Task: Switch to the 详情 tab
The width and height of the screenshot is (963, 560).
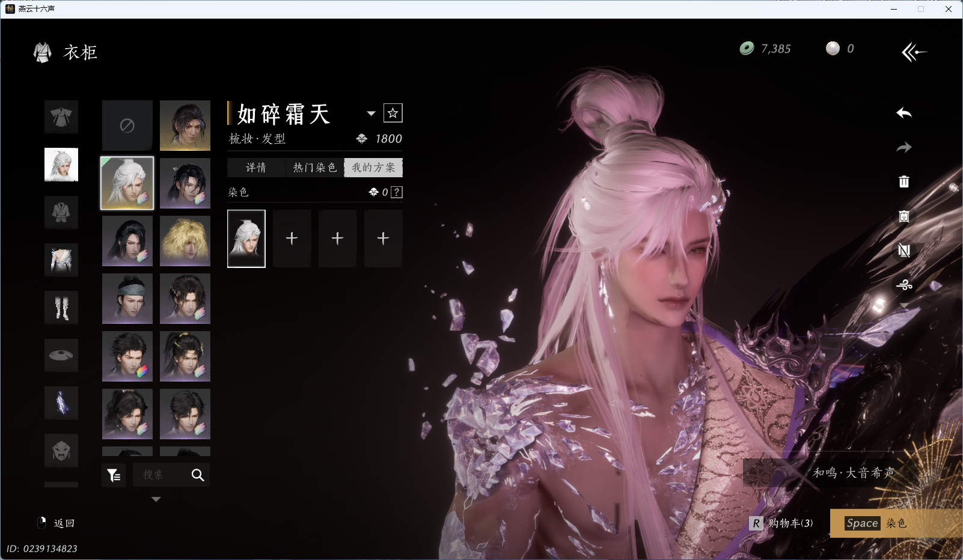Action: (x=256, y=168)
